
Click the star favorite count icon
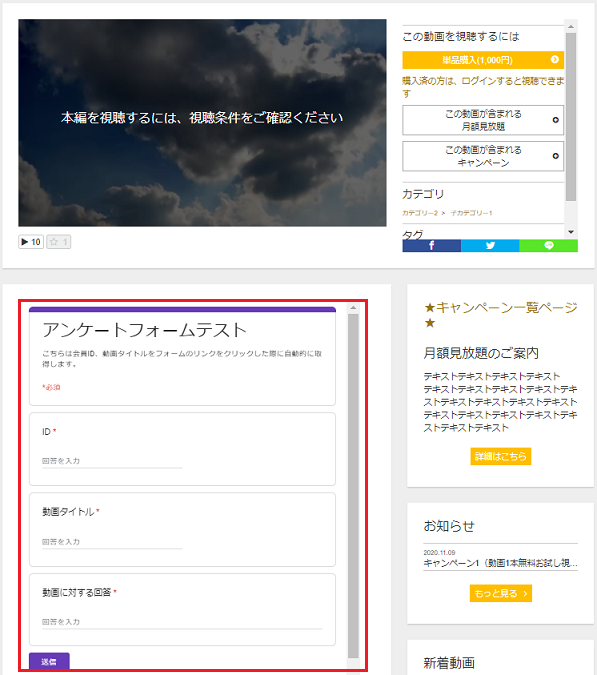point(59,242)
